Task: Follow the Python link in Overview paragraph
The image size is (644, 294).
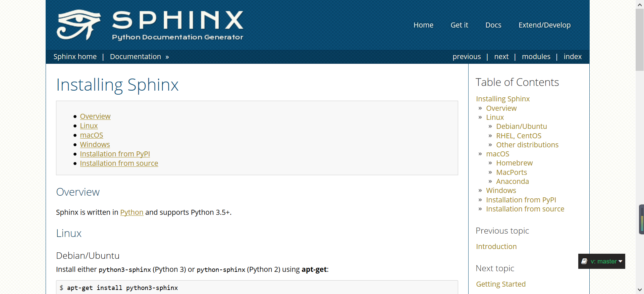Action: 132,212
